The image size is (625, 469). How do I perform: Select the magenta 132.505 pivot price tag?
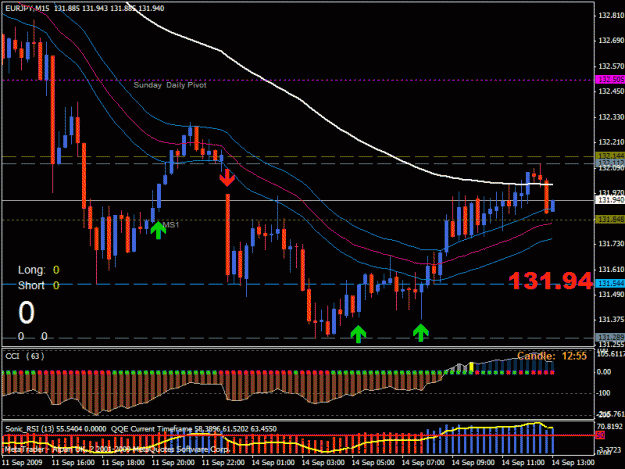click(610, 80)
